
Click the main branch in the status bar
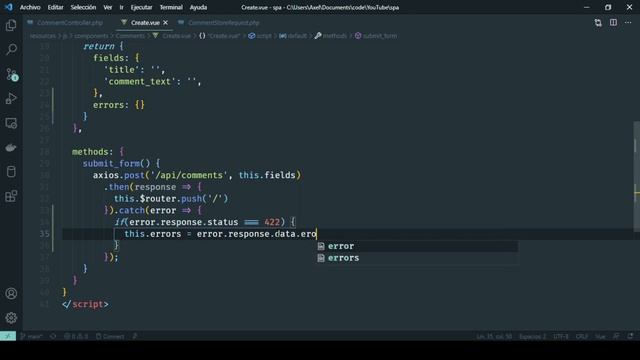coord(31,336)
